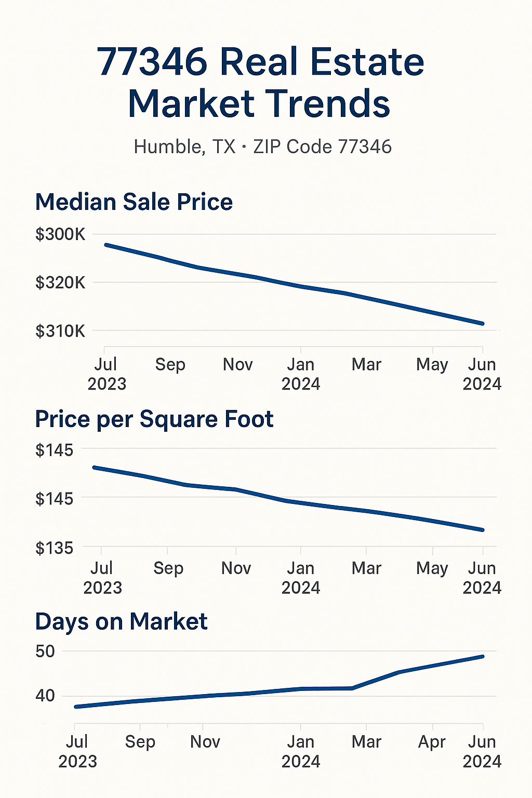
Task: Click the main title '77346 Real Estate Market Trends'
Action: point(260,83)
